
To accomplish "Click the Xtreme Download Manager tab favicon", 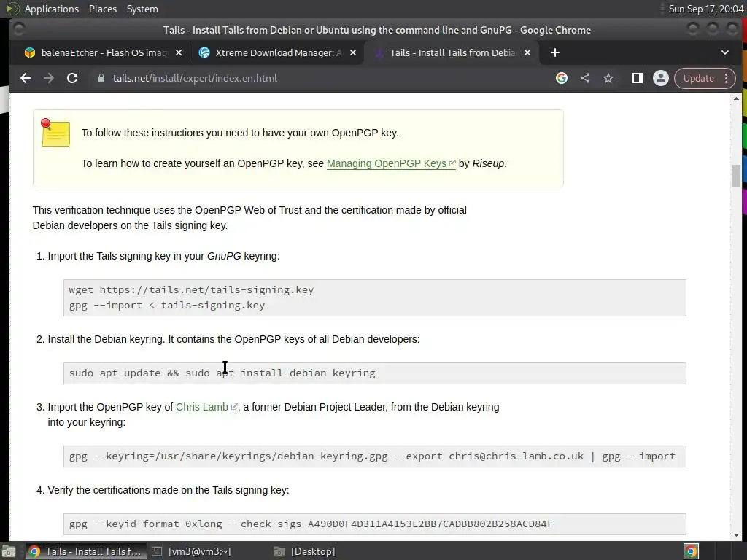I will (204, 52).
